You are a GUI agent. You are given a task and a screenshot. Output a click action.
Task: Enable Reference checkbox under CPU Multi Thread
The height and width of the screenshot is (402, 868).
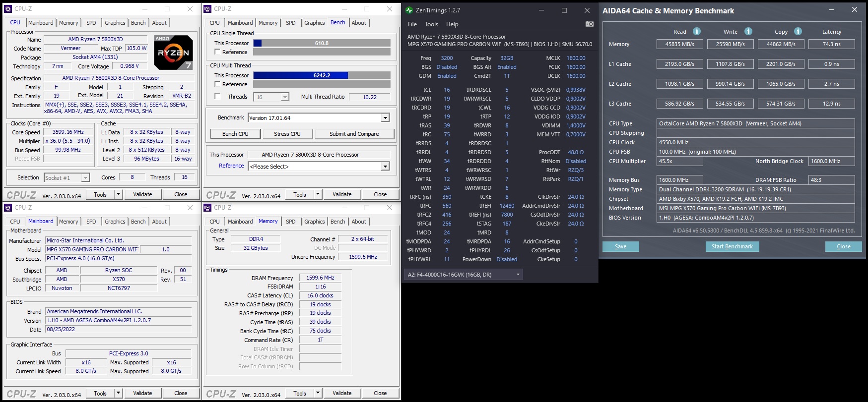point(217,84)
